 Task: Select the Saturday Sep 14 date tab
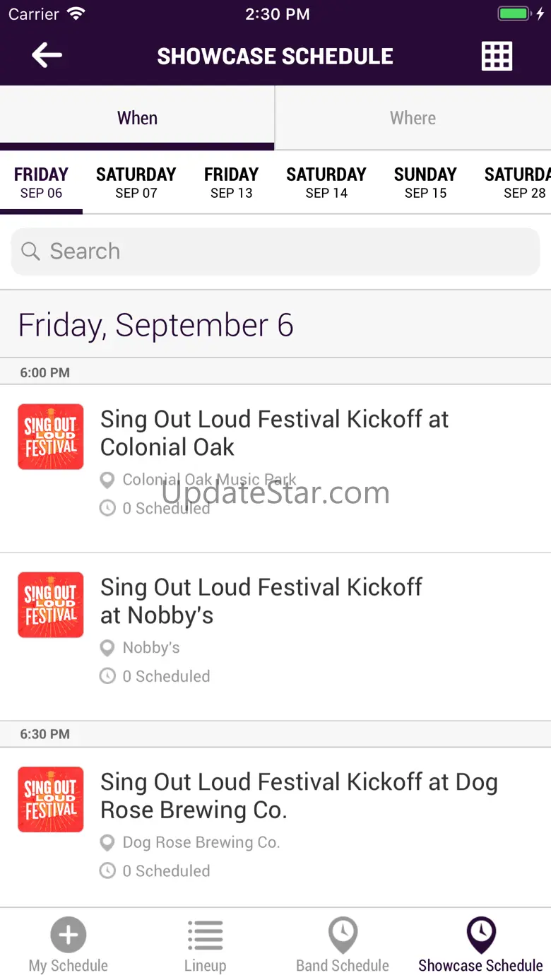point(326,183)
